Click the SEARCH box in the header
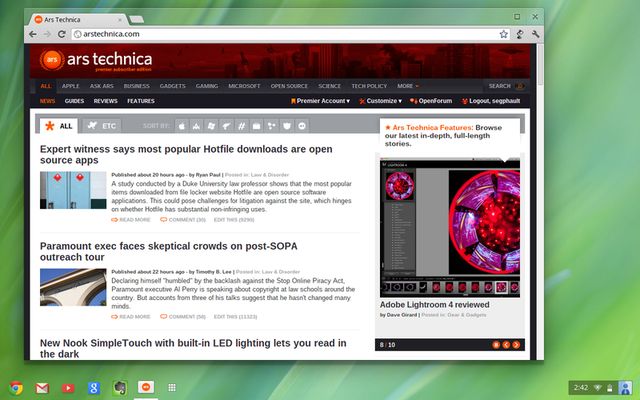The image size is (640, 400). (x=506, y=86)
